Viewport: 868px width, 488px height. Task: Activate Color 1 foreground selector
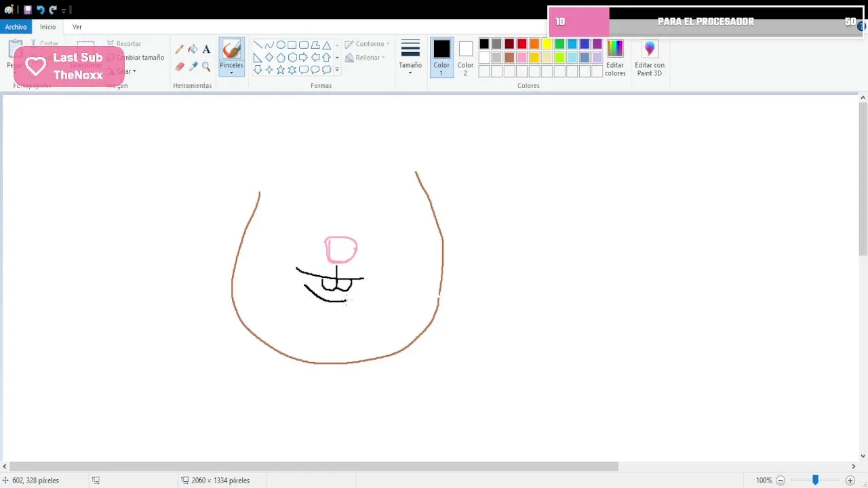(x=441, y=57)
